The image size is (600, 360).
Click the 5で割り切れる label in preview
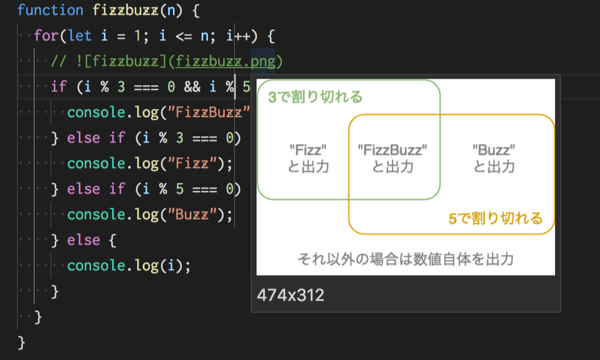point(496,218)
